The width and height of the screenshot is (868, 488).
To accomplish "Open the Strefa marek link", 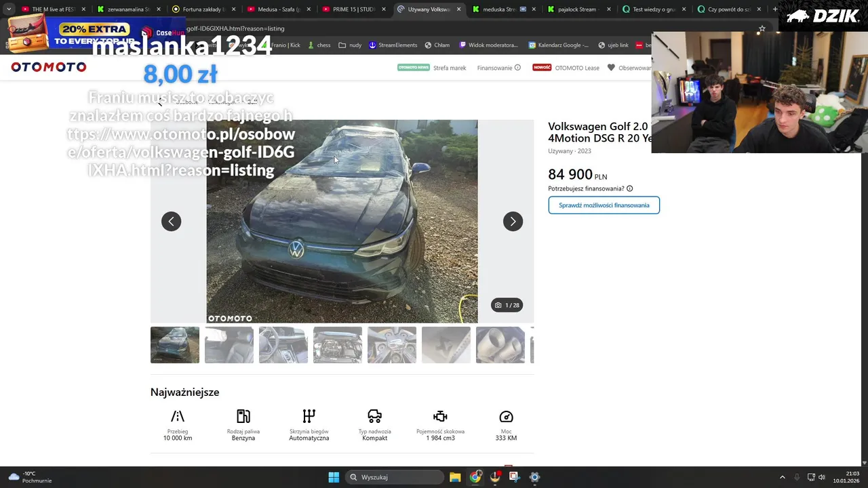I will click(x=450, y=68).
